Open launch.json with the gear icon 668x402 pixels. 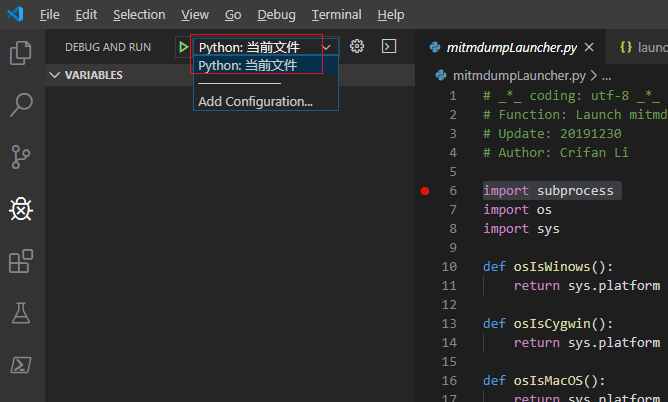[357, 47]
